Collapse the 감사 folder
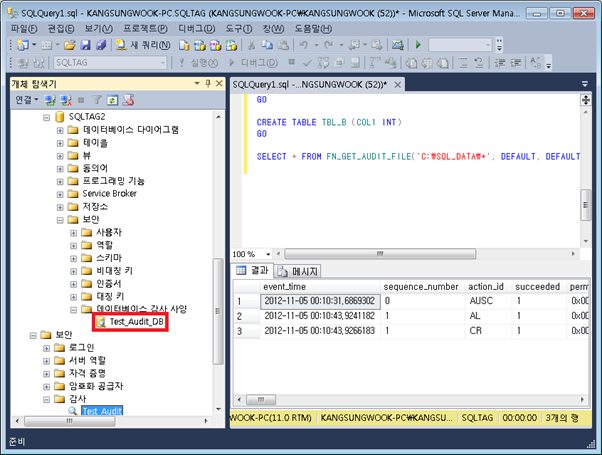The height and width of the screenshot is (455, 602). pos(46,400)
